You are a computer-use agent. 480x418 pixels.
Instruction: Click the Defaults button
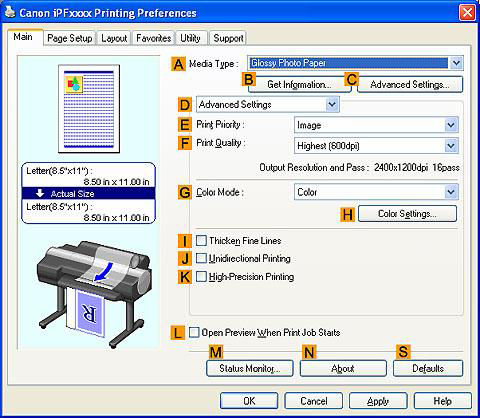(x=428, y=368)
